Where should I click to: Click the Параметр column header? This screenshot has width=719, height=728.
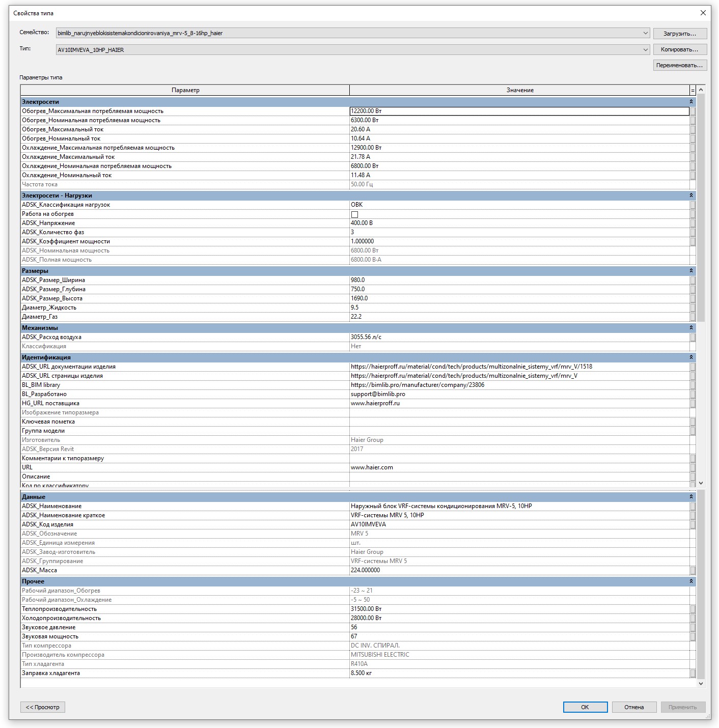185,90
